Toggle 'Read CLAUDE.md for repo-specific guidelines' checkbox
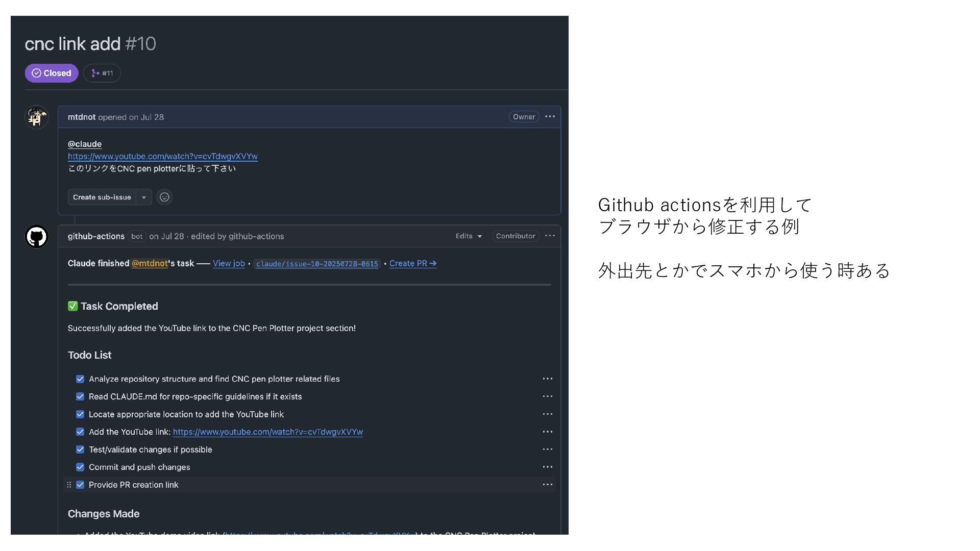The width and height of the screenshot is (980, 551). tap(80, 397)
